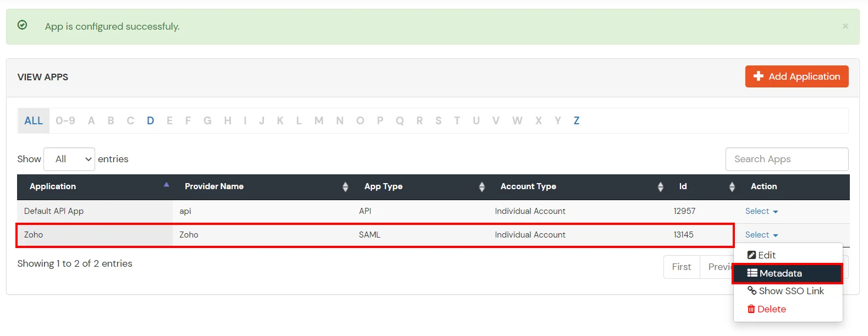The height and width of the screenshot is (336, 868).
Task: Click the Action column header
Action: pyautogui.click(x=763, y=186)
